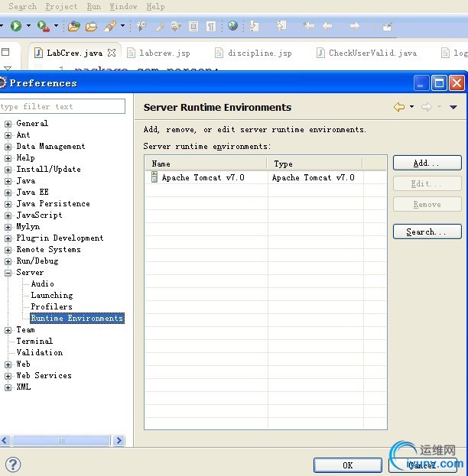This screenshot has width=468, height=476.
Task: Click the Previous Annotation icon
Action: coord(281,26)
